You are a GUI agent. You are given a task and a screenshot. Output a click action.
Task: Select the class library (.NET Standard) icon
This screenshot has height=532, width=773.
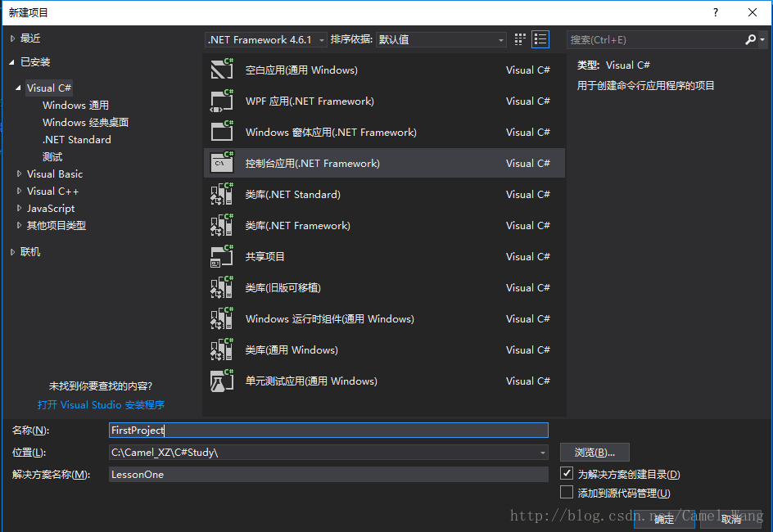[222, 194]
